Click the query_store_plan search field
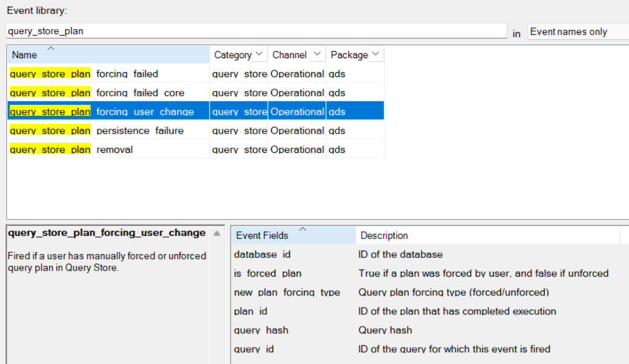This screenshot has height=364, width=629. coord(257,31)
